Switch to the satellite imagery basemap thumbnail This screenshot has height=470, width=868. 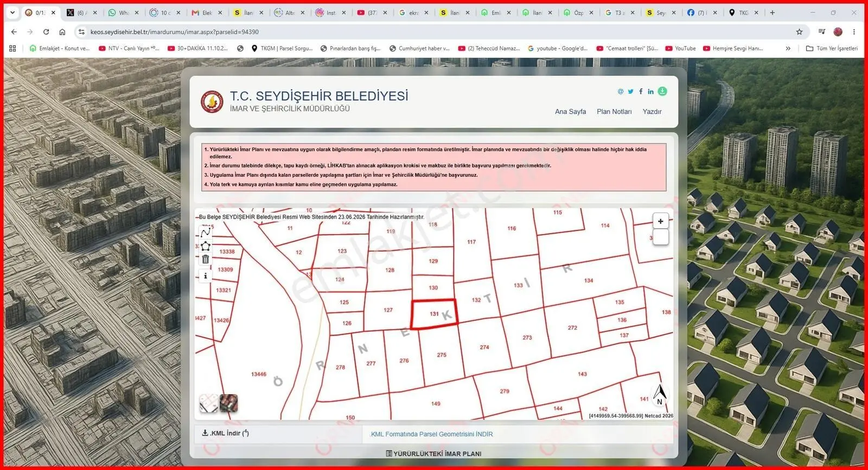coord(228,403)
